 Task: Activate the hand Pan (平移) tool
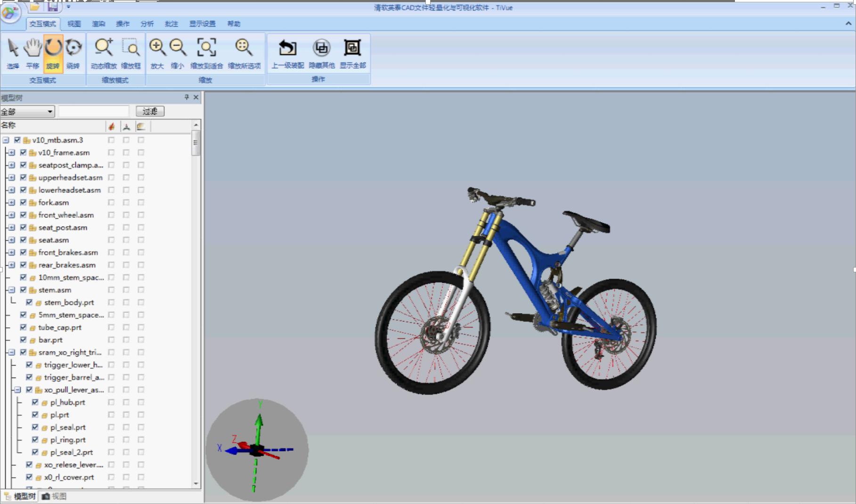(x=33, y=54)
